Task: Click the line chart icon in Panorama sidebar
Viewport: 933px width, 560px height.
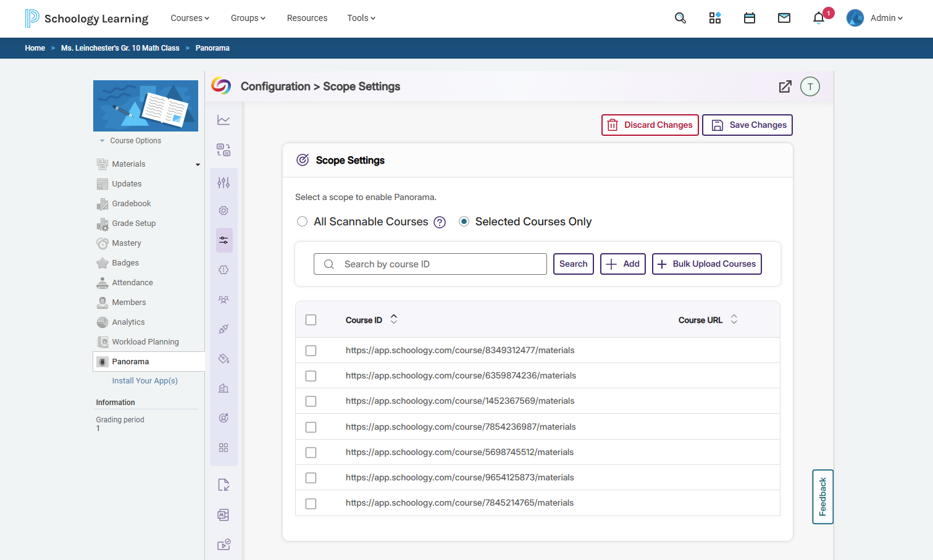Action: point(224,120)
